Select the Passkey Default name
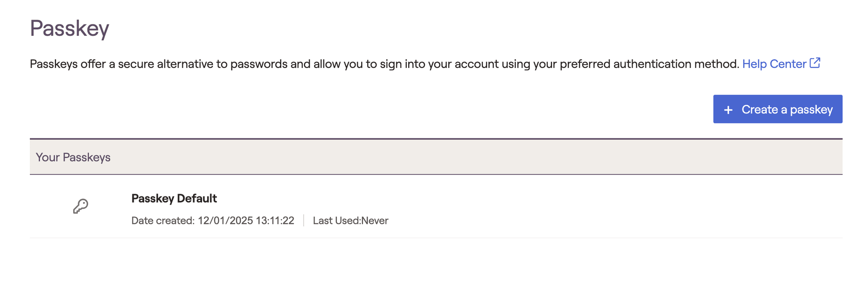Viewport: 868px width, 298px height. [x=174, y=199]
